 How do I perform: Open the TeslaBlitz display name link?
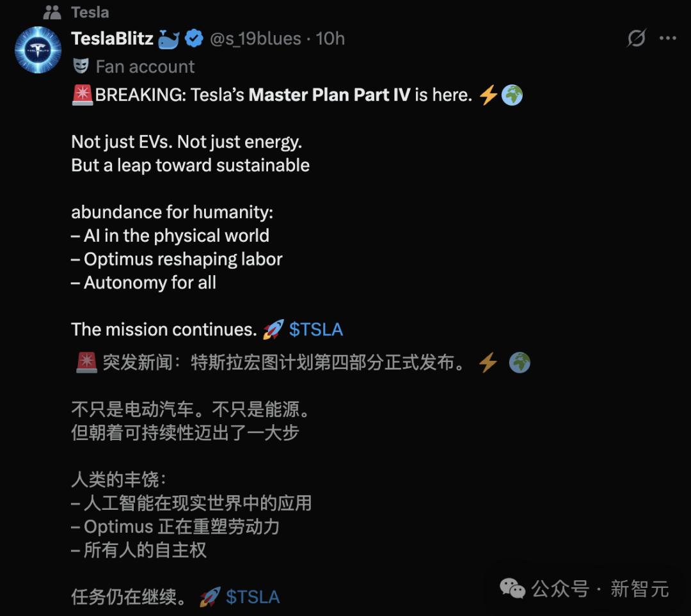pos(112,38)
